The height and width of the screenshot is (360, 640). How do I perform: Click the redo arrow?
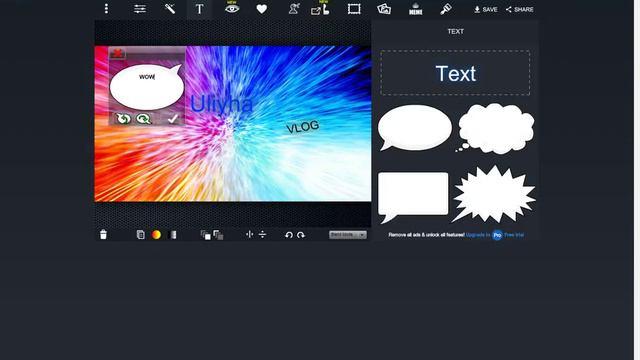(x=301, y=235)
